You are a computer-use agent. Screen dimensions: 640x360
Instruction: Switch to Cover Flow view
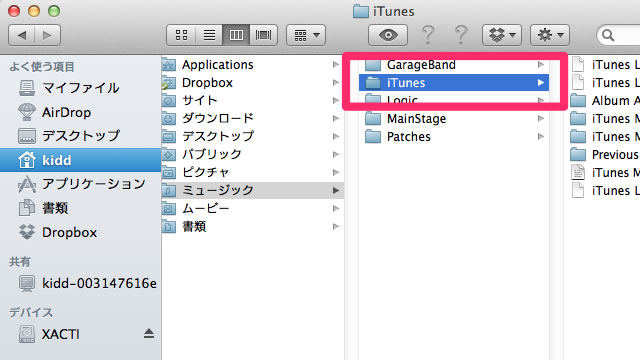264,35
